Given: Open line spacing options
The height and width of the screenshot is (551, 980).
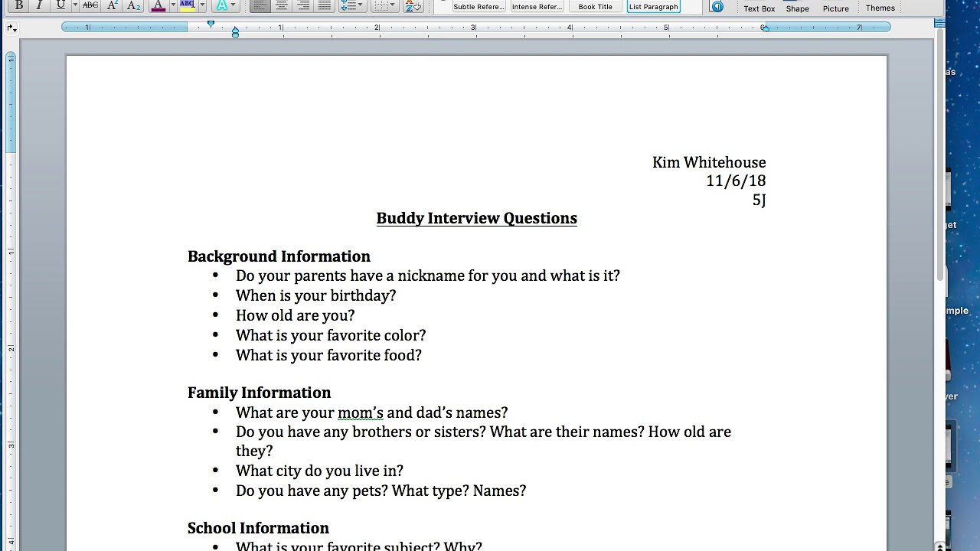Looking at the screenshot, I should [x=351, y=5].
